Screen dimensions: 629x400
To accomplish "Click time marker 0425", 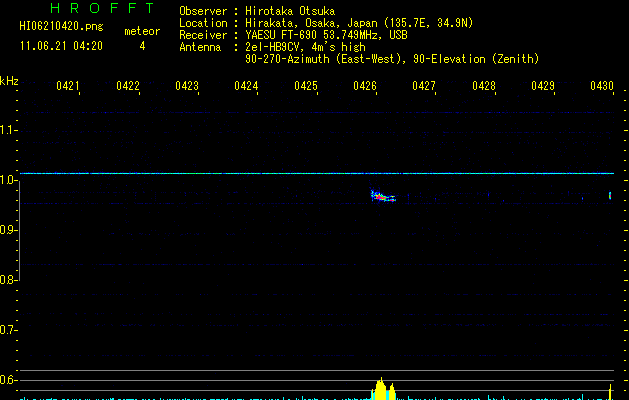I will (x=306, y=85).
